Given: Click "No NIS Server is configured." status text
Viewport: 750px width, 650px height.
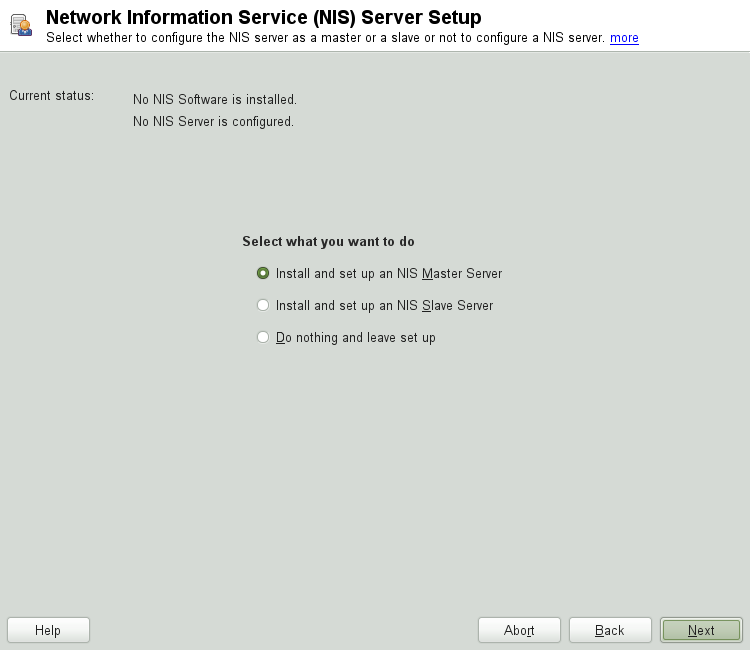Looking at the screenshot, I should coord(213,121).
